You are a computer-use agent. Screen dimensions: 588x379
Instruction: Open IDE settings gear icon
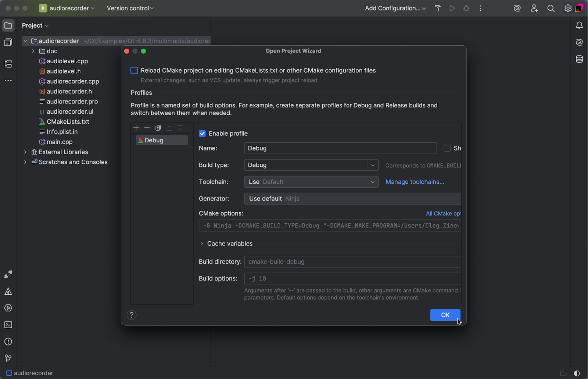568,8
